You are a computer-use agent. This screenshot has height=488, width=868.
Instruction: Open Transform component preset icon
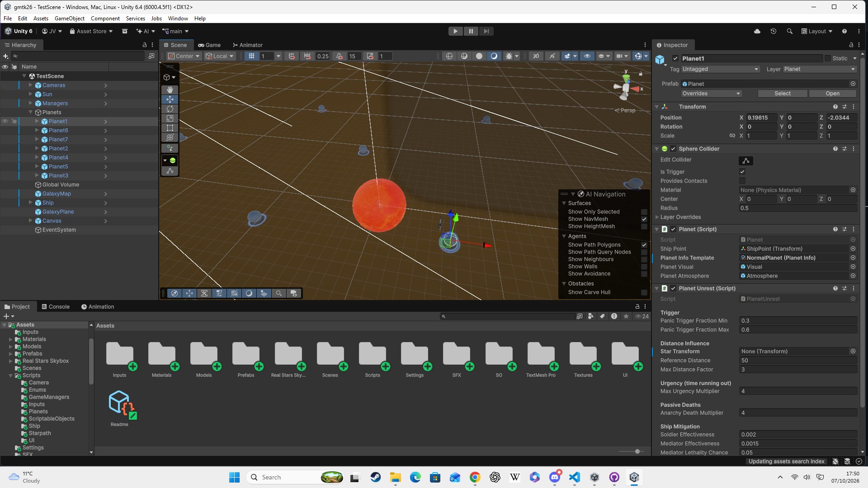click(x=844, y=107)
